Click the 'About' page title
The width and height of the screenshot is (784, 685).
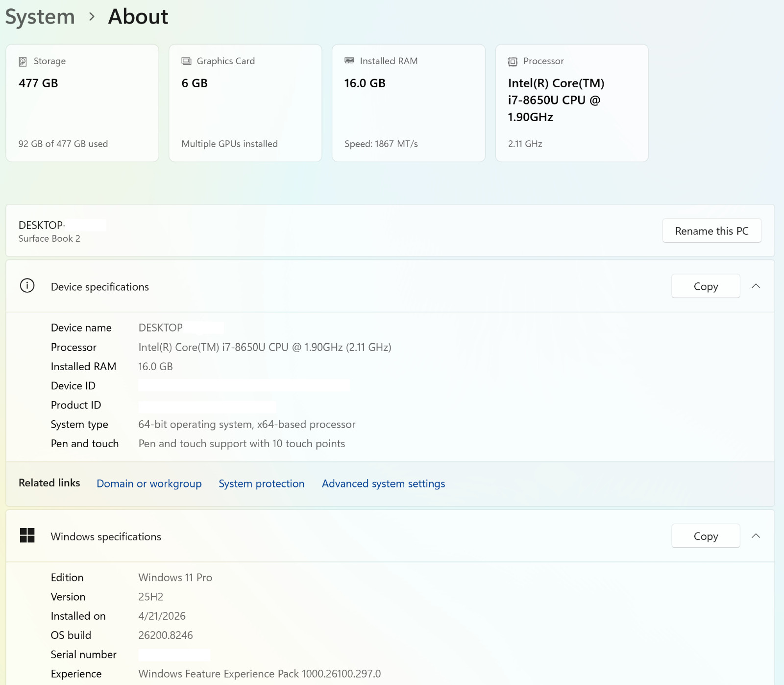click(138, 17)
